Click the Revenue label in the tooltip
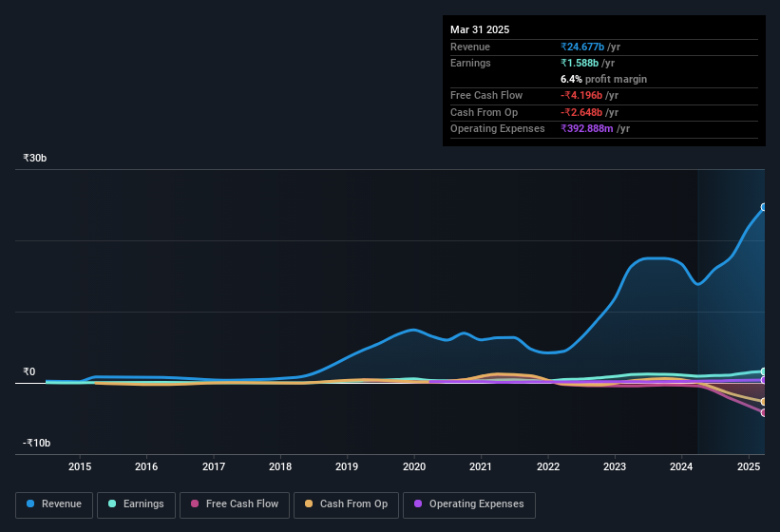780x532 pixels. tap(470, 47)
